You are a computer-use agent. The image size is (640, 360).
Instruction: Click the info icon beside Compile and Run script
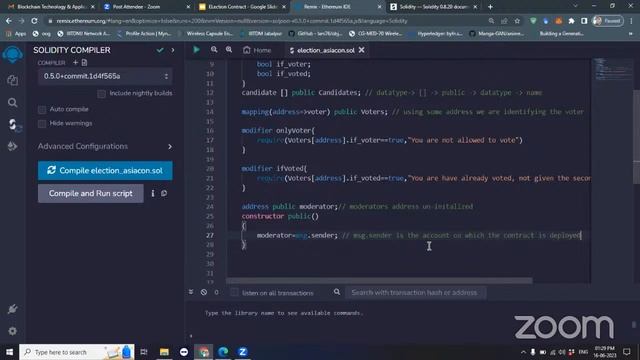click(153, 193)
